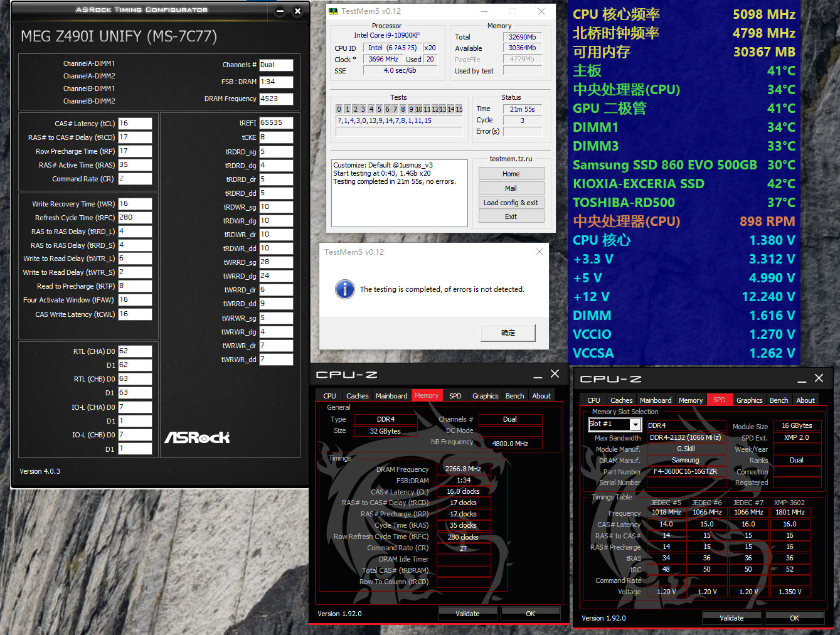Open Graphics tab in right CPU-Z window
This screenshot has width=840, height=635.
(749, 400)
